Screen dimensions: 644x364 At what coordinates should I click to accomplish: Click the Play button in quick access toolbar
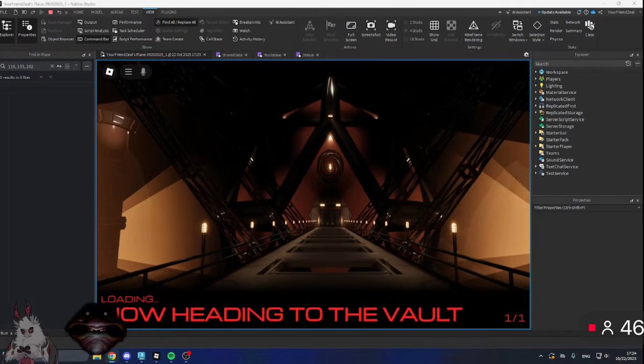(x=41, y=12)
